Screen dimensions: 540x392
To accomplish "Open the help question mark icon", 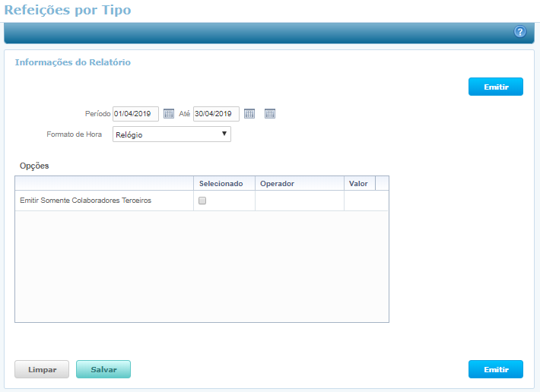I will (x=520, y=32).
